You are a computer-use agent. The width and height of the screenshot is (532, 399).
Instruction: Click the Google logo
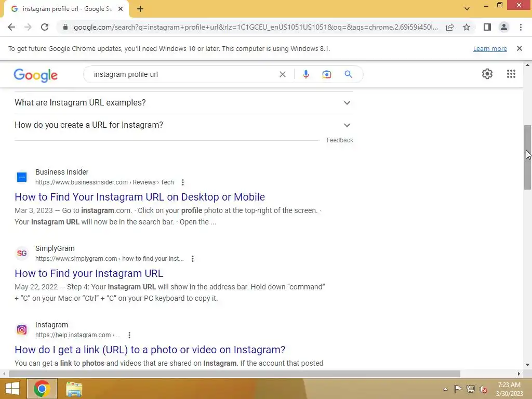[x=36, y=75]
